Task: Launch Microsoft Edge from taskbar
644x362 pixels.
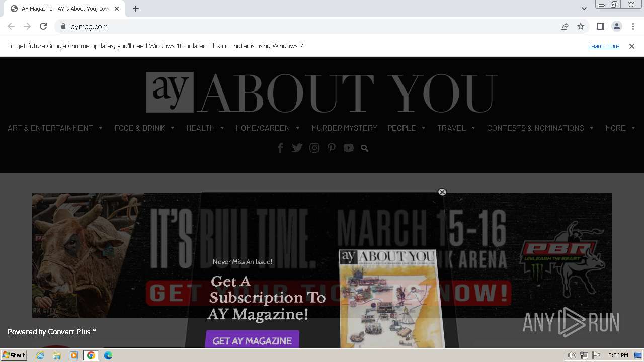Action: [108, 355]
